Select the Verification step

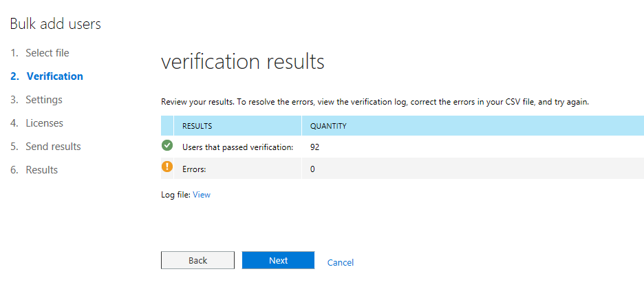click(x=47, y=76)
